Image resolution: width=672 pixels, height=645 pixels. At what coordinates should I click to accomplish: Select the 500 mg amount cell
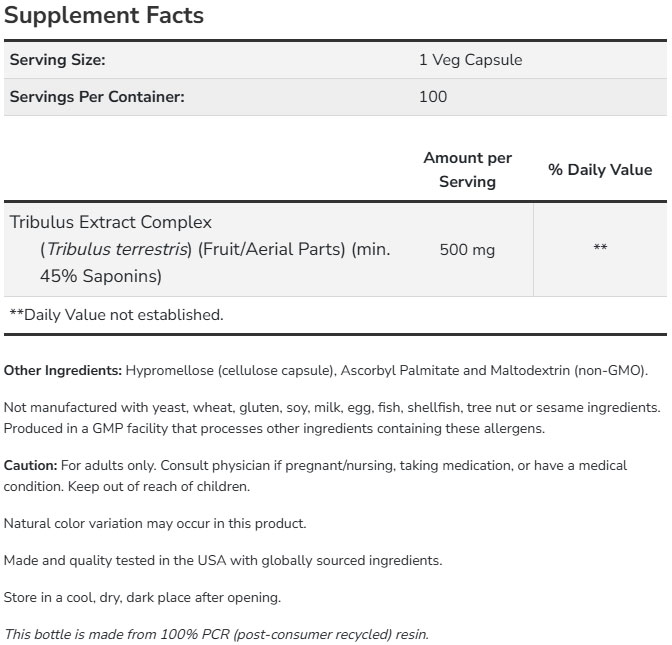click(x=467, y=249)
